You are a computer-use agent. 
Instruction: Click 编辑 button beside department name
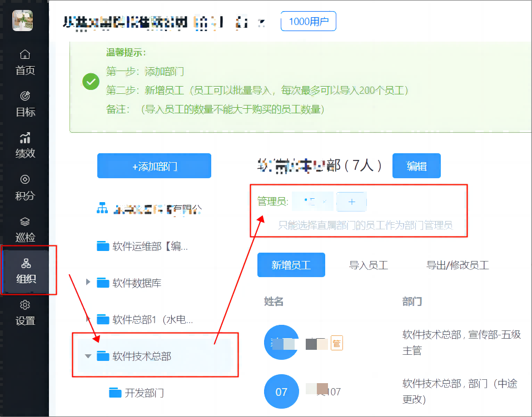[416, 165]
